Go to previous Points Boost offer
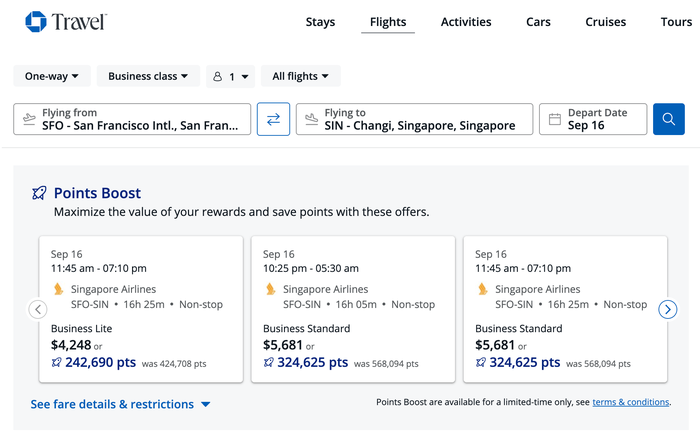 tap(38, 309)
